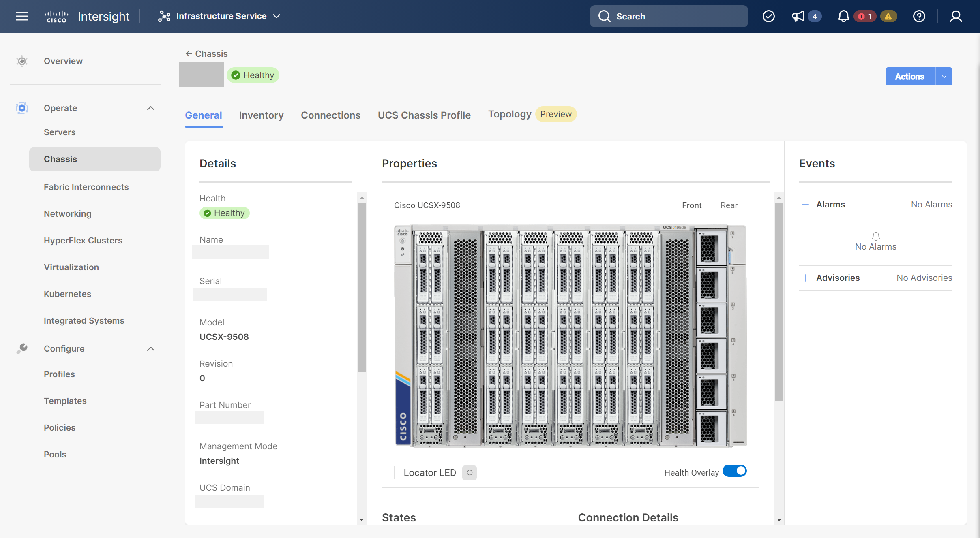Expand the Advisories section
980x538 pixels.
(x=805, y=278)
